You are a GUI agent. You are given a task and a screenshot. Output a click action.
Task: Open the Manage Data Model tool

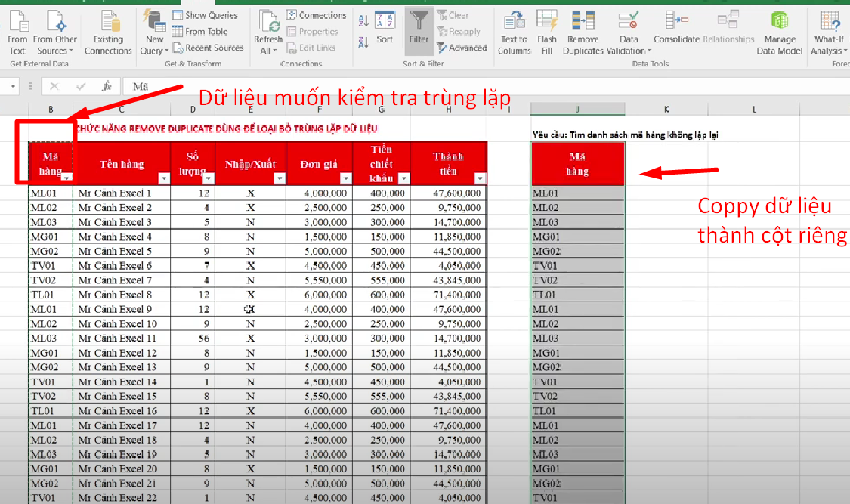point(781,32)
